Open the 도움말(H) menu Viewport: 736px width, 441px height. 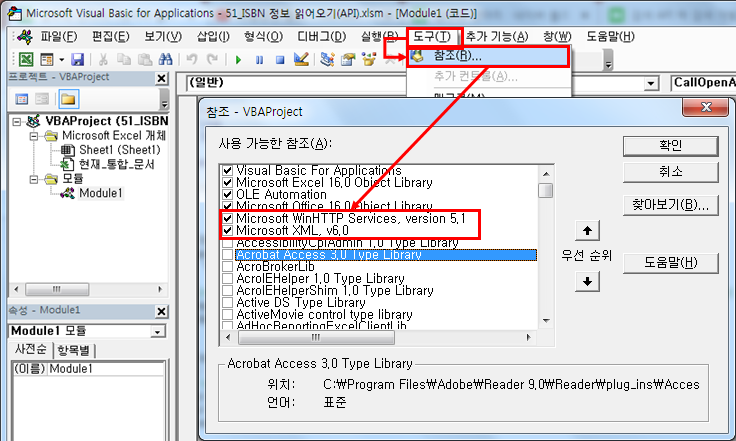pos(611,37)
